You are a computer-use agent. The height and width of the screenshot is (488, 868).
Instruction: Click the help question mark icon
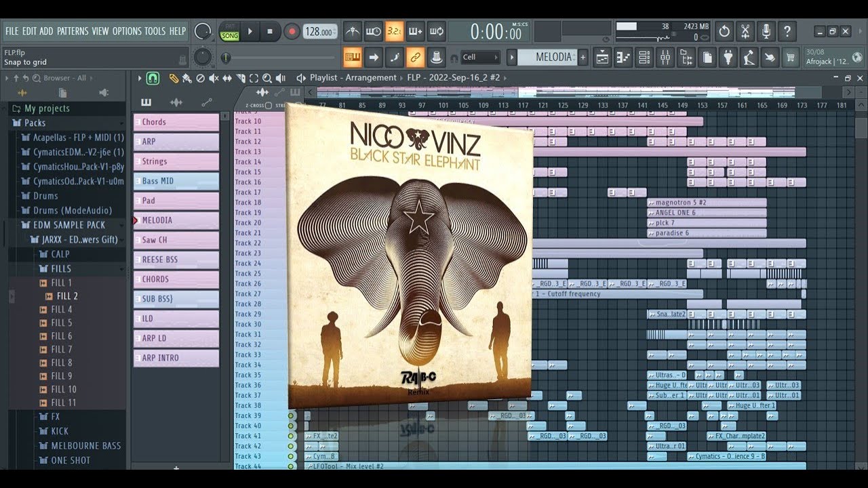pos(787,31)
